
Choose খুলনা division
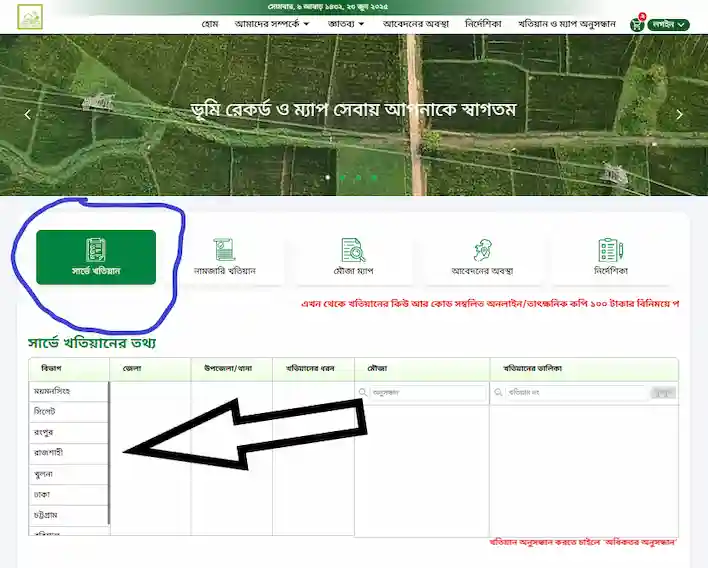pos(69,475)
